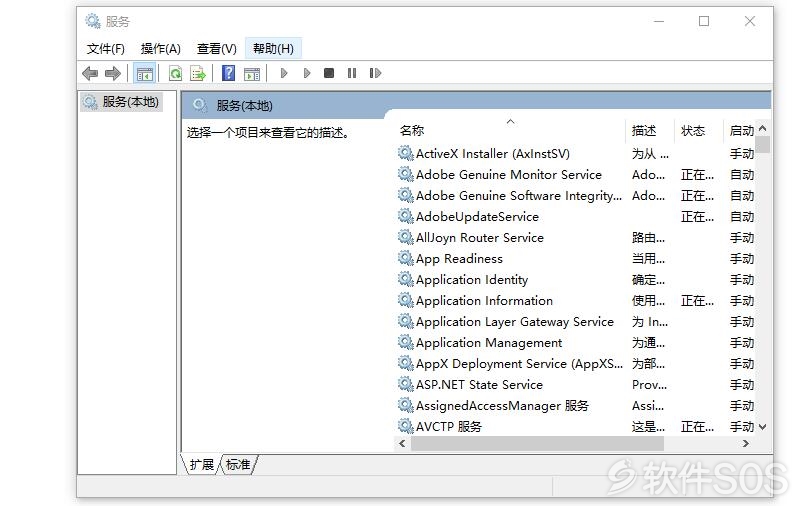This screenshot has height=506, width=802.
Task: Select the AdobeUpdateService name
Action: 477,216
